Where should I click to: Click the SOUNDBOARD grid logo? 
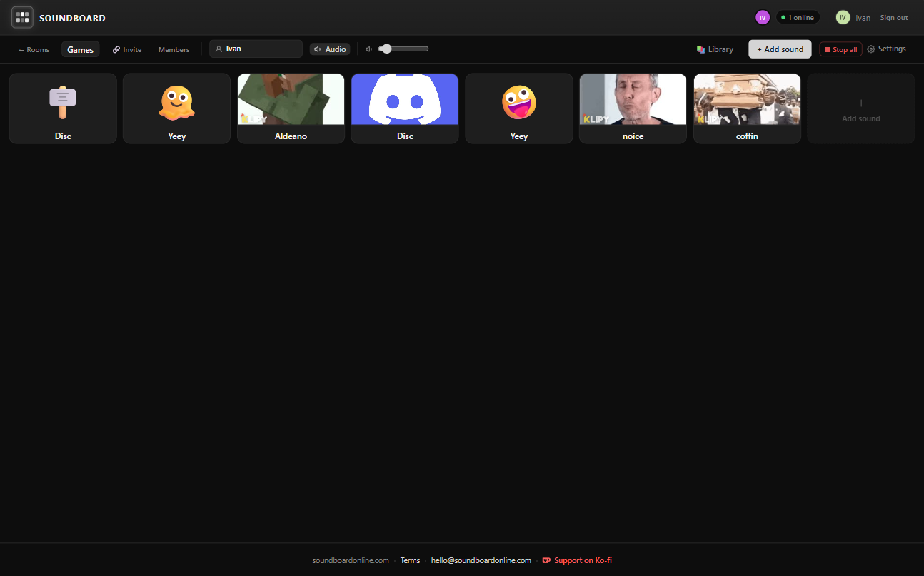coord(22,17)
